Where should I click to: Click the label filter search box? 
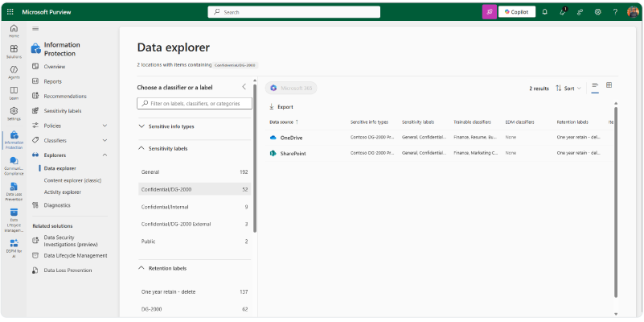195,103
